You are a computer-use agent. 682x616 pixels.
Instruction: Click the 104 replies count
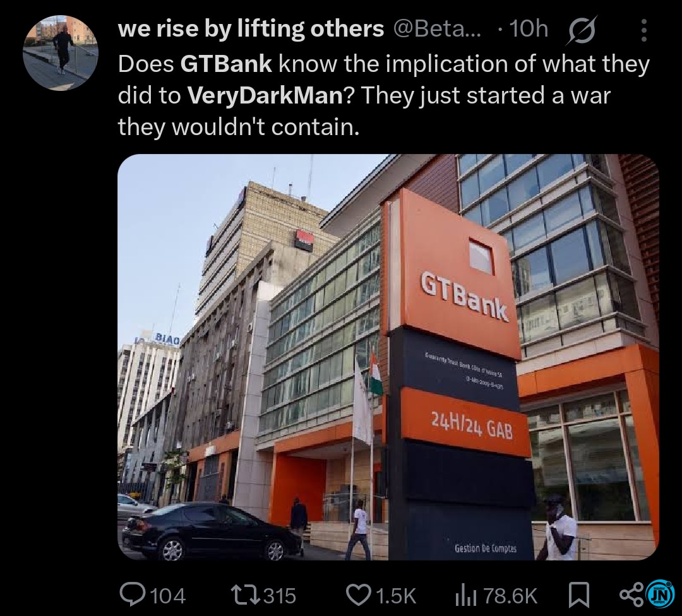(168, 596)
